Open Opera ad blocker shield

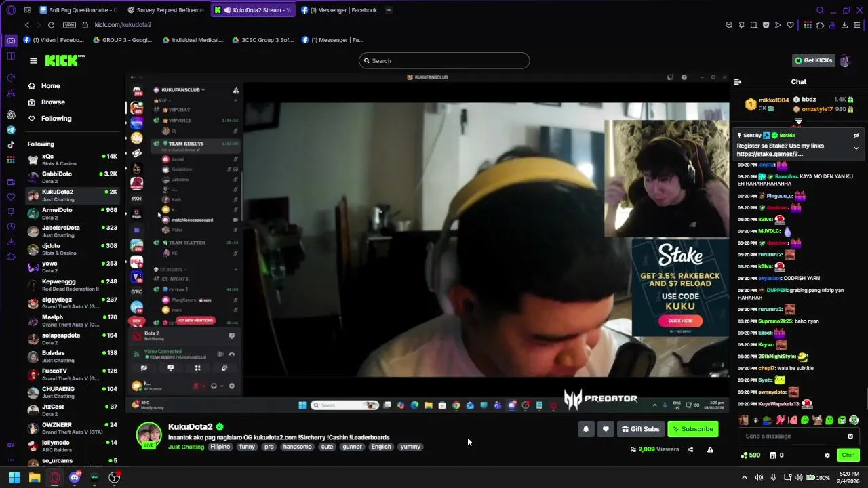pos(766,25)
